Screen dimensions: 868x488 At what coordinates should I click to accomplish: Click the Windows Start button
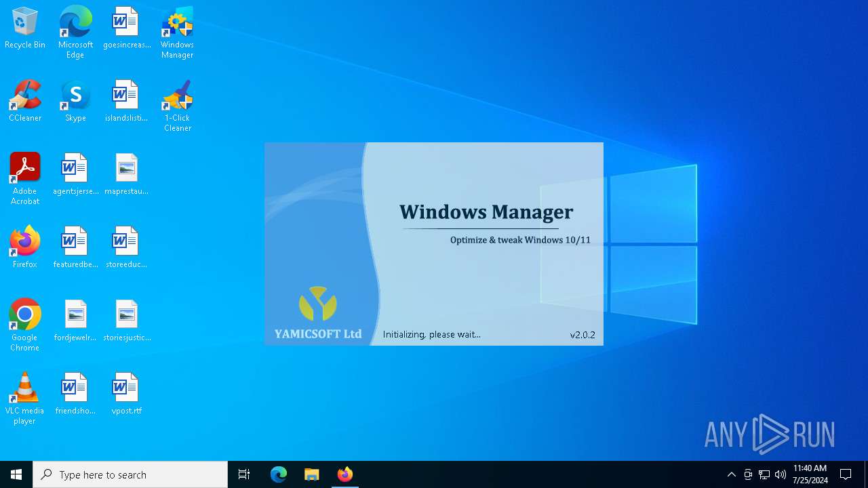16,474
